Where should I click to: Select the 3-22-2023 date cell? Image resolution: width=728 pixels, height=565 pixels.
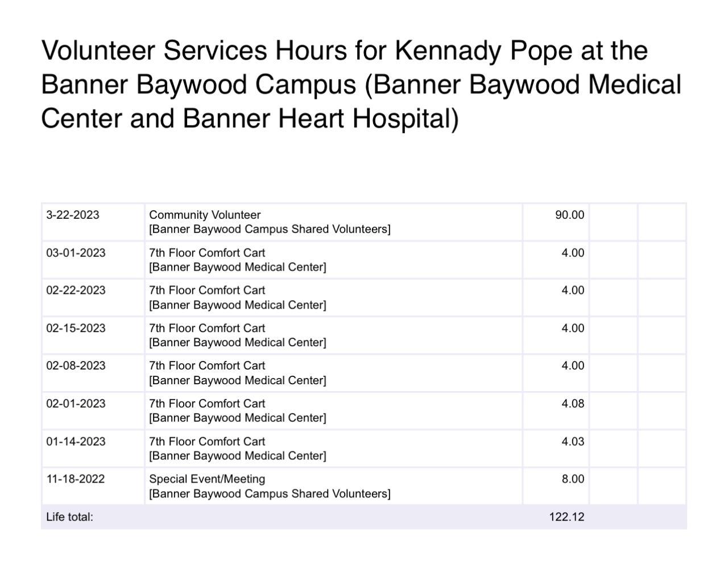(x=73, y=215)
